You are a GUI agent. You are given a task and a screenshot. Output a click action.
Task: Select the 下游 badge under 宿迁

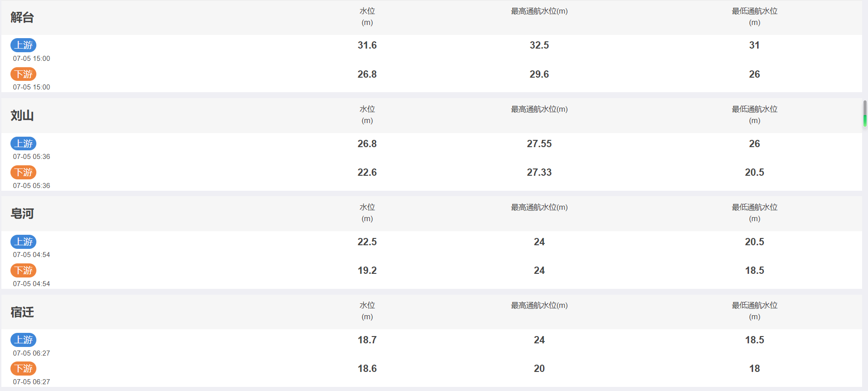click(24, 368)
